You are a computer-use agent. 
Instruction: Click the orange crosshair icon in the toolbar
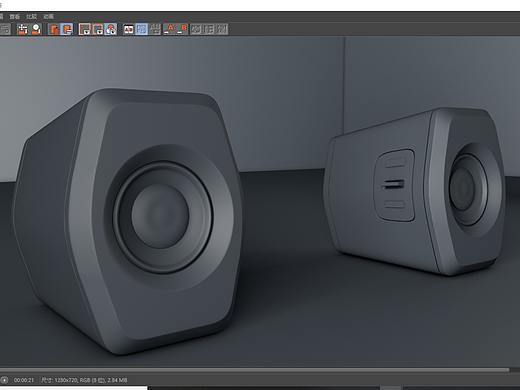(x=23, y=29)
